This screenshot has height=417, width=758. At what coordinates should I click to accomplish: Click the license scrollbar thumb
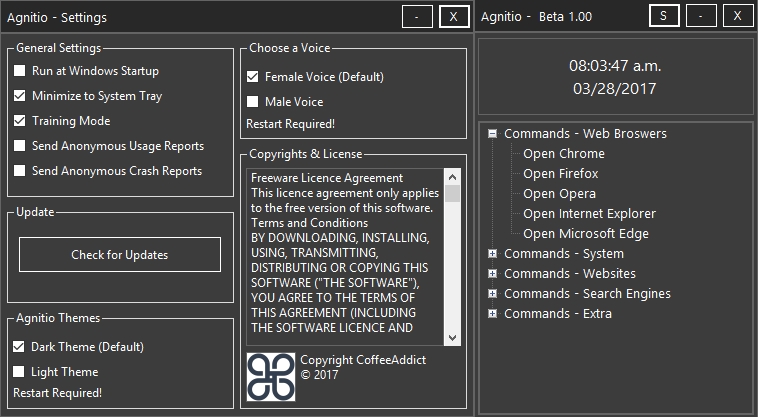(452, 193)
